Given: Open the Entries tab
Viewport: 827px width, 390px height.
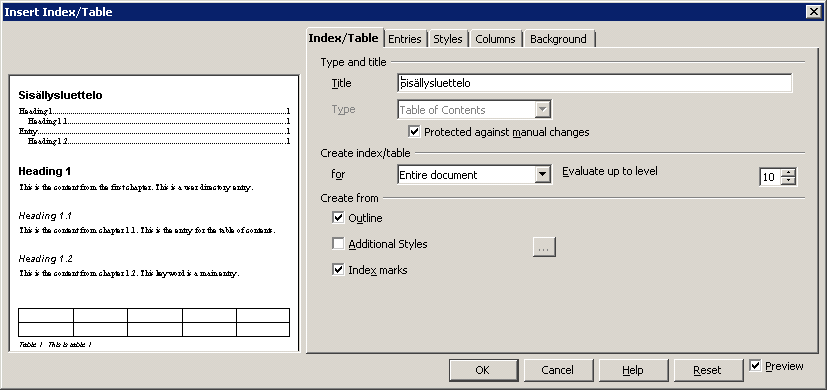Looking at the screenshot, I should click(x=405, y=39).
